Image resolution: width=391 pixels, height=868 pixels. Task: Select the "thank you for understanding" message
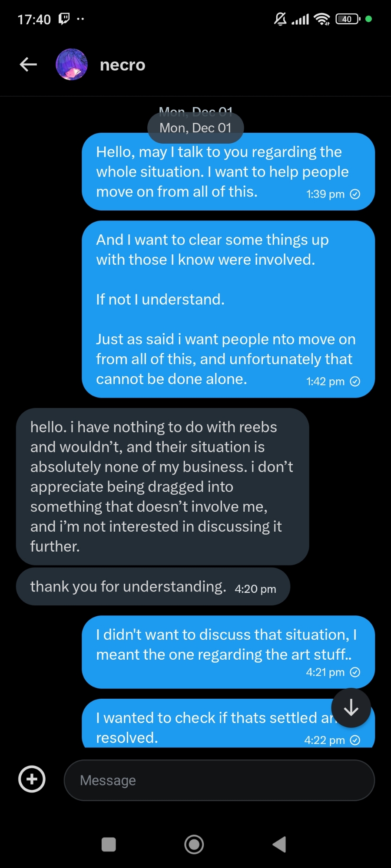pos(153,587)
